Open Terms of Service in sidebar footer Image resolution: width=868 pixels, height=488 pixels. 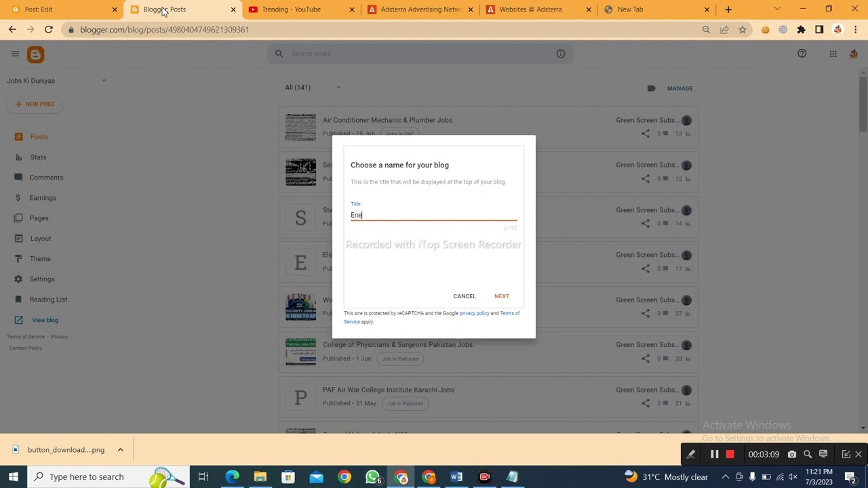point(26,337)
